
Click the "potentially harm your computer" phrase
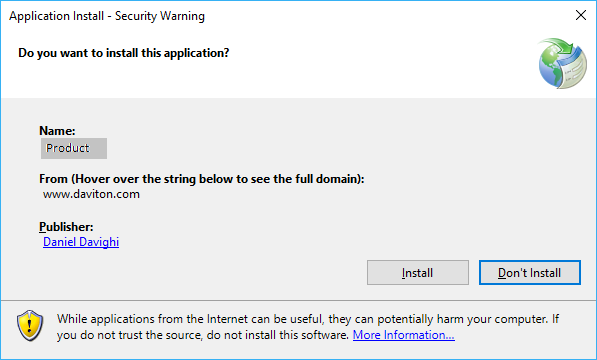click(462, 319)
